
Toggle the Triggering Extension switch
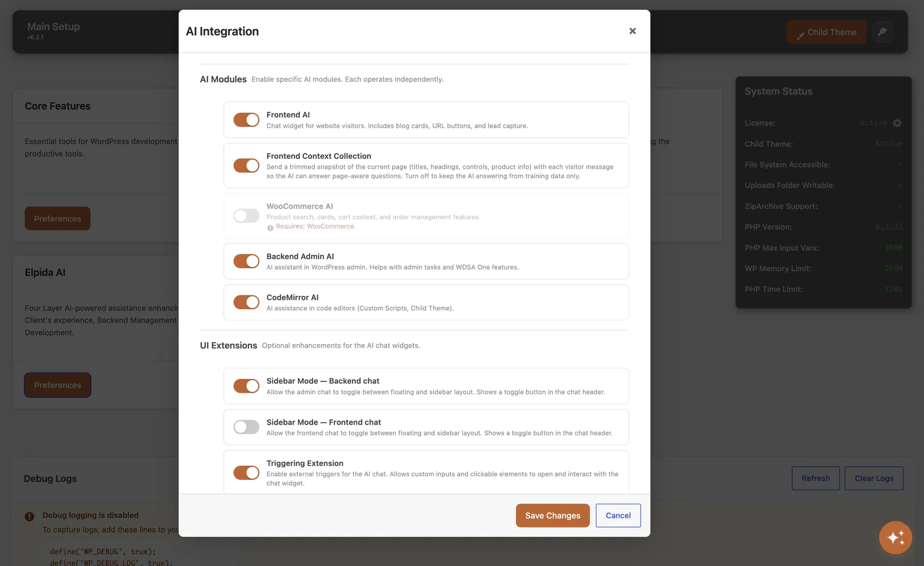coord(246,473)
